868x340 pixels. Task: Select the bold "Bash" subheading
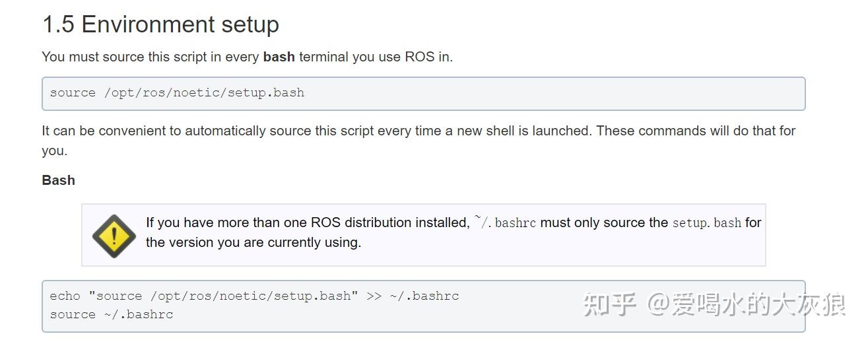pos(58,180)
